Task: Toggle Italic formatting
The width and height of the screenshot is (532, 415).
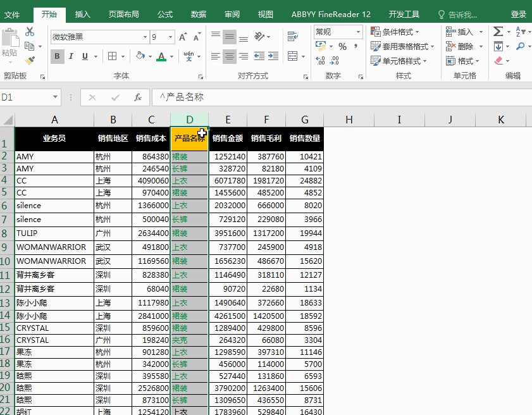Action: (x=71, y=56)
